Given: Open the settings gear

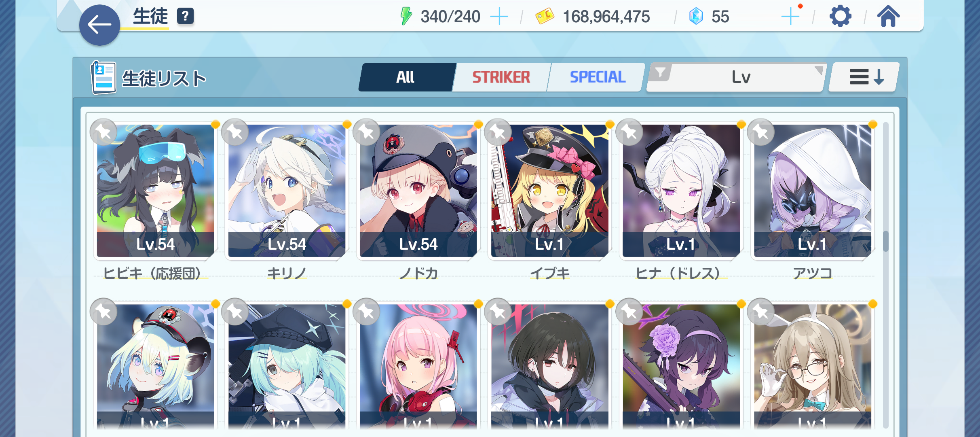Looking at the screenshot, I should [x=840, y=17].
